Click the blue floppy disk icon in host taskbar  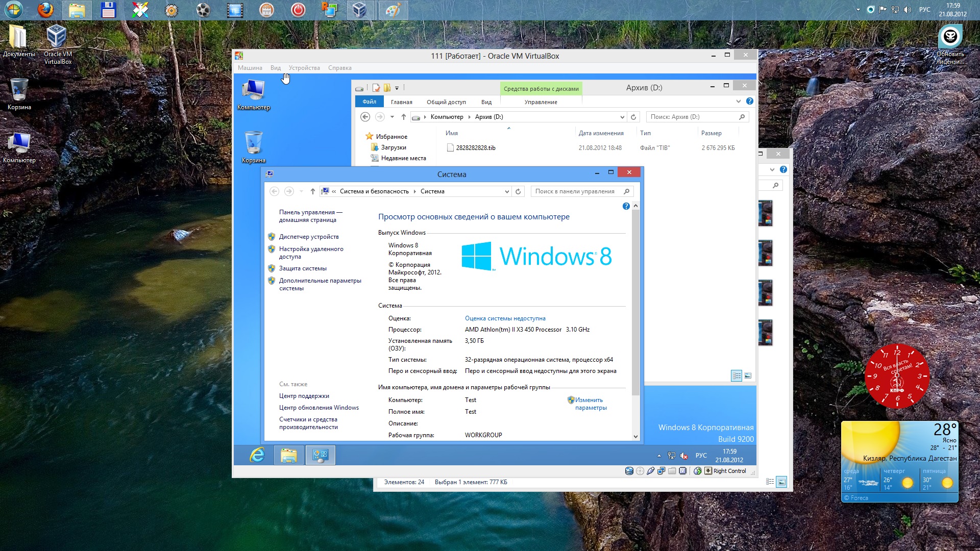(x=108, y=10)
